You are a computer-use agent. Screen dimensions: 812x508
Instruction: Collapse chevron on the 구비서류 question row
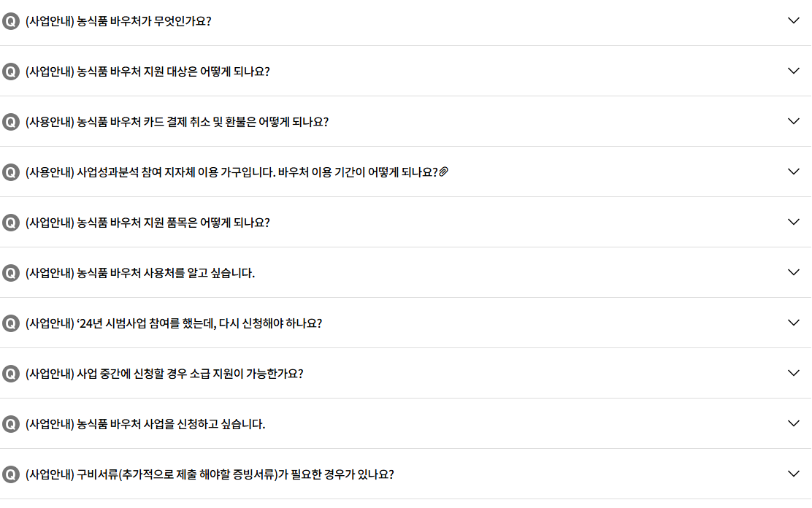[x=794, y=473]
